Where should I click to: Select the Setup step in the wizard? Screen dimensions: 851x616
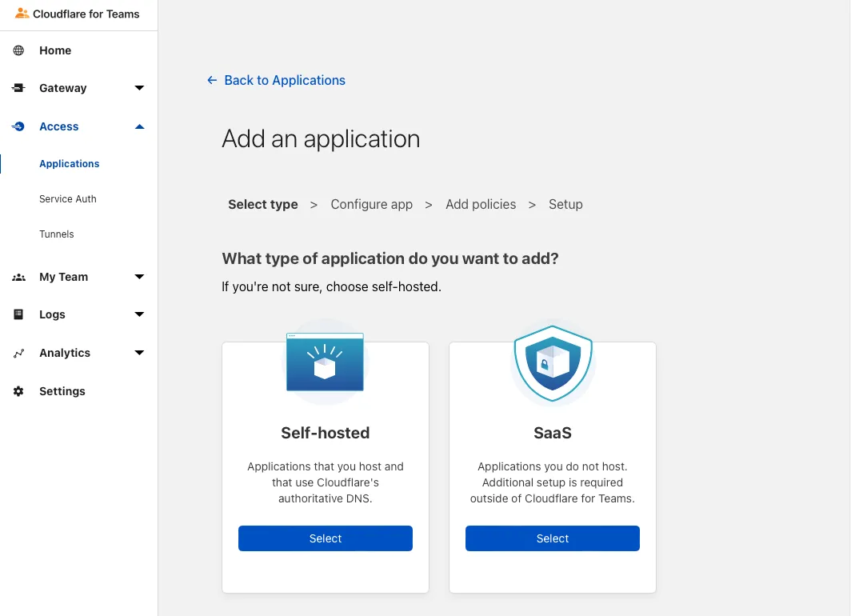(x=565, y=204)
